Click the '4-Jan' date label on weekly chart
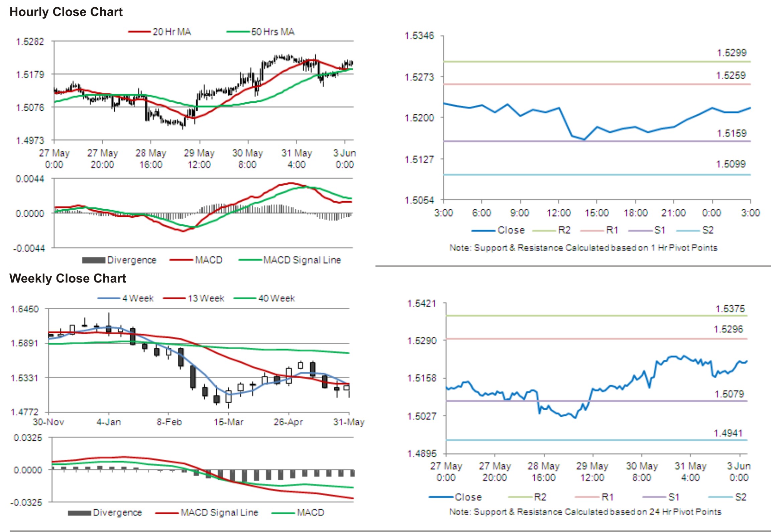This screenshot has height=532, width=772. (109, 422)
